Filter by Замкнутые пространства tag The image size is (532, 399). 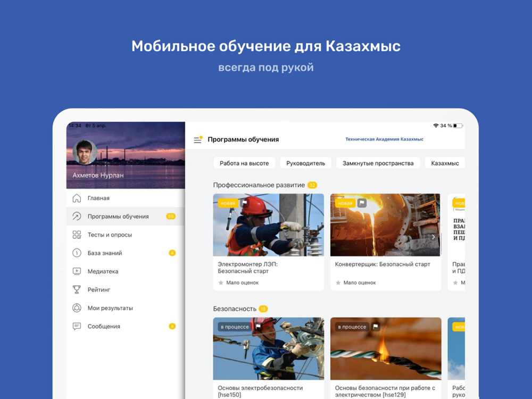378,163
